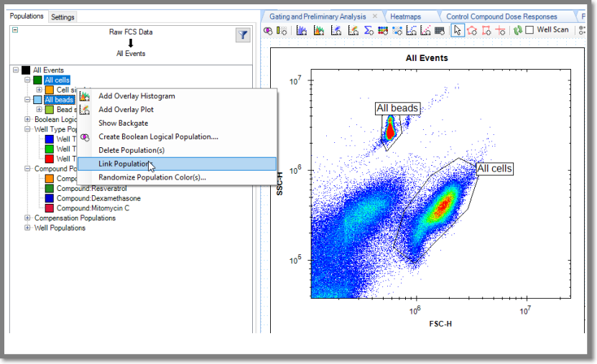Click the filter funnel button in Populations panel
Viewport: 597px width, 364px height.
pos(243,35)
